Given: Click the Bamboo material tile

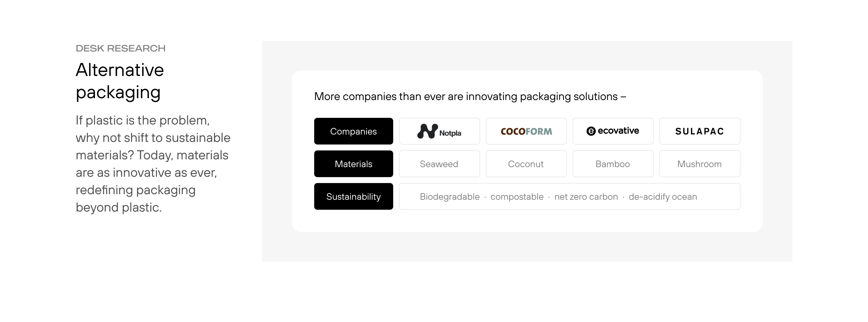Looking at the screenshot, I should click(x=613, y=164).
